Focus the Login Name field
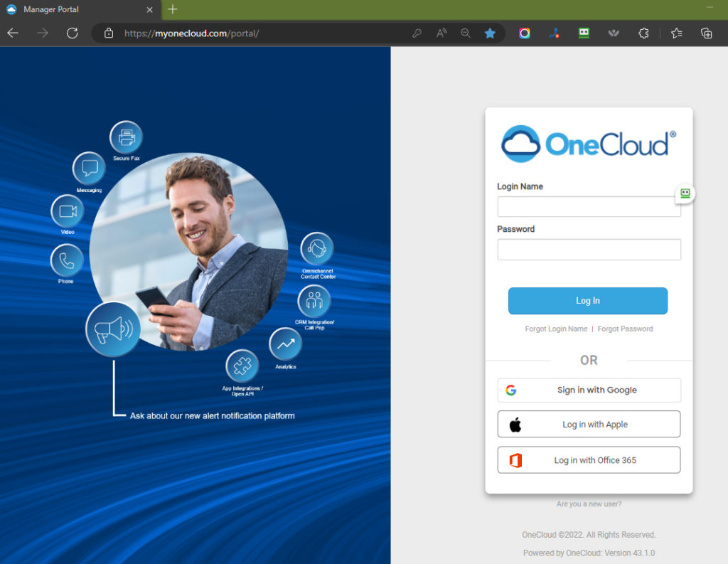 [x=589, y=207]
